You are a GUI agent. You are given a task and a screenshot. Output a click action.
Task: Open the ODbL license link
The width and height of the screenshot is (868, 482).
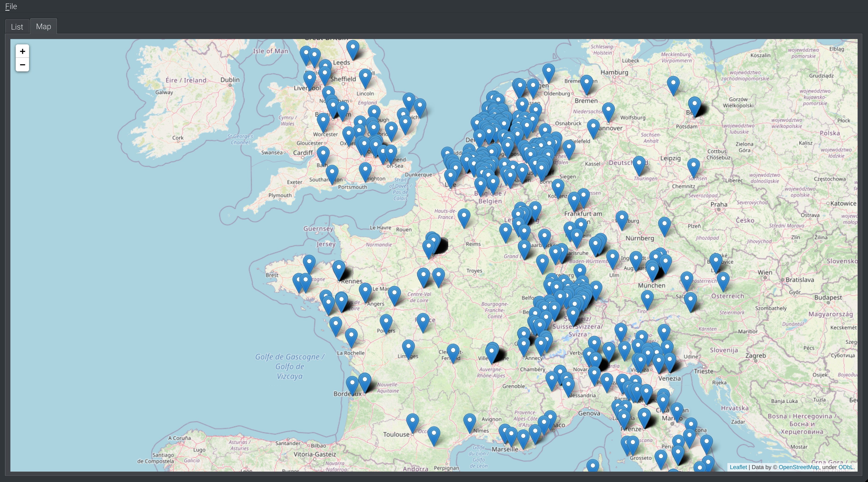845,467
